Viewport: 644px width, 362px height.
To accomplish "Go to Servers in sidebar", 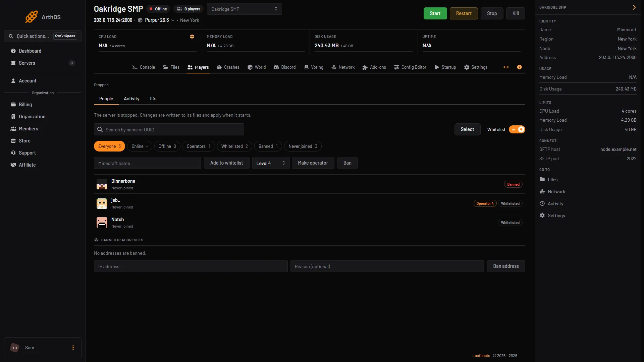I will pyautogui.click(x=43, y=63).
